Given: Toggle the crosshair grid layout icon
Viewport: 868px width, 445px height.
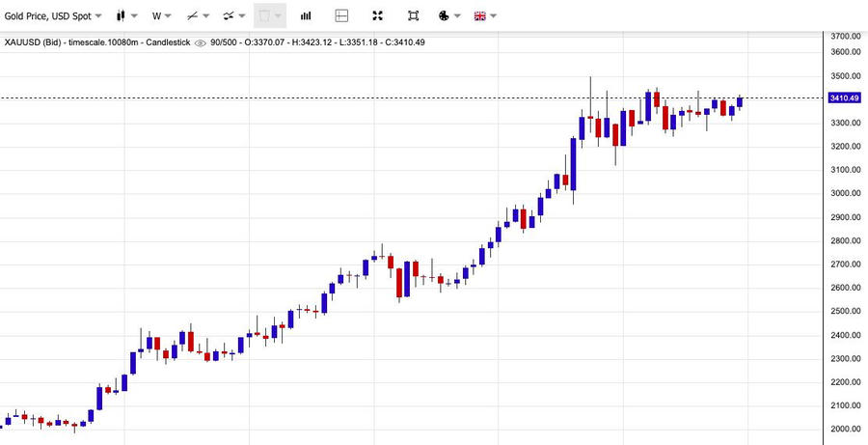Looking at the screenshot, I should (341, 16).
